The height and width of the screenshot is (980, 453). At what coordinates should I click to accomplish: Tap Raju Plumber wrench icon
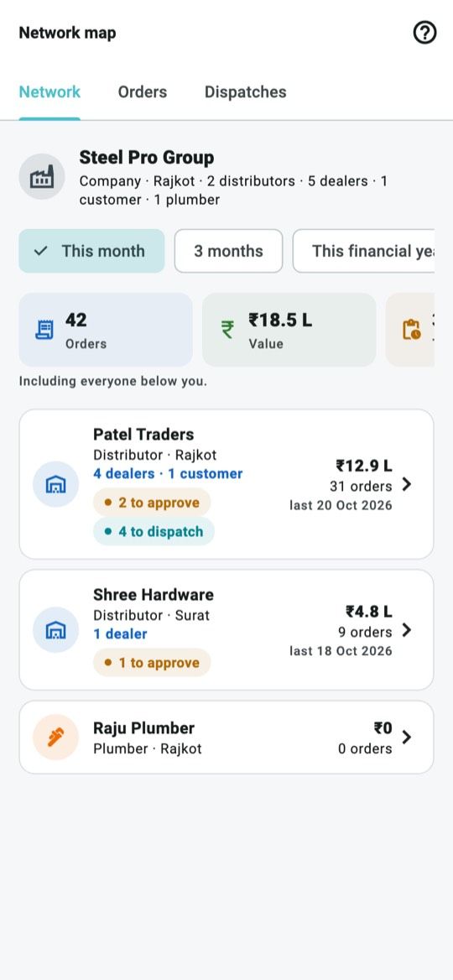point(55,738)
